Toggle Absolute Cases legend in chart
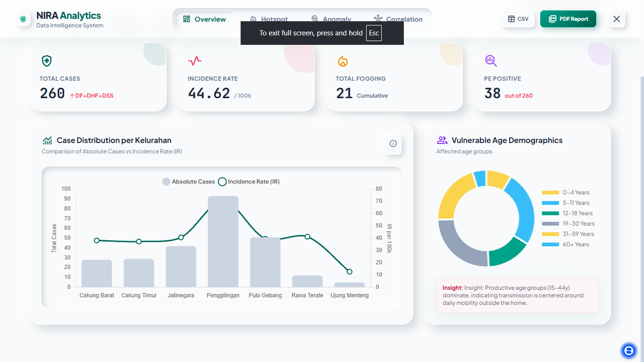 tap(188, 182)
